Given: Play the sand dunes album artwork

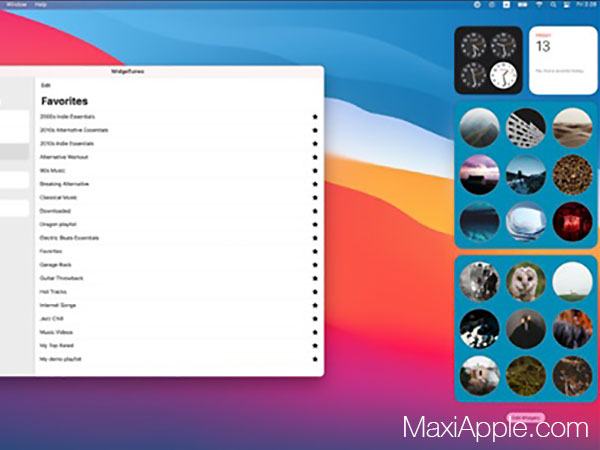Looking at the screenshot, I should 572,128.
